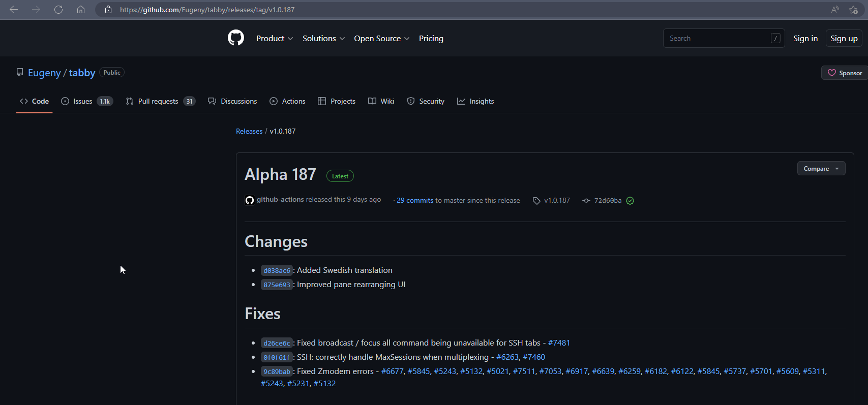Click the Sign in link
Viewport: 868px width, 405px height.
click(x=805, y=38)
